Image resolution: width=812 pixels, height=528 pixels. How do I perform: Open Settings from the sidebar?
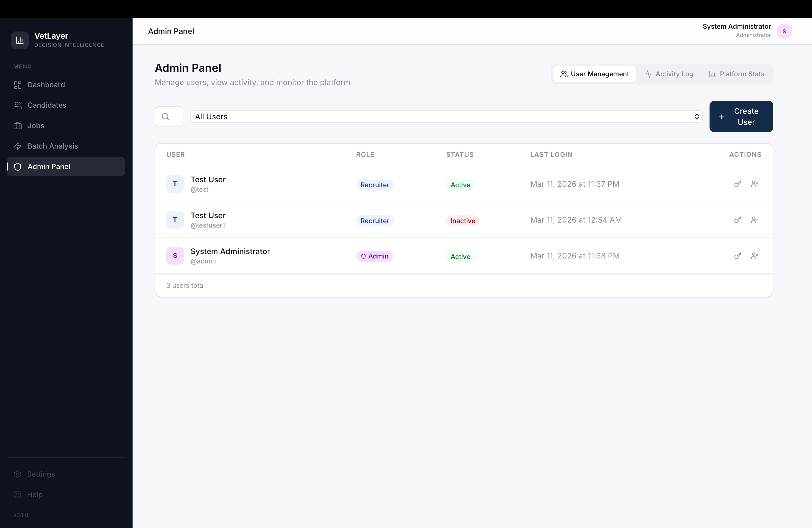[40, 474]
